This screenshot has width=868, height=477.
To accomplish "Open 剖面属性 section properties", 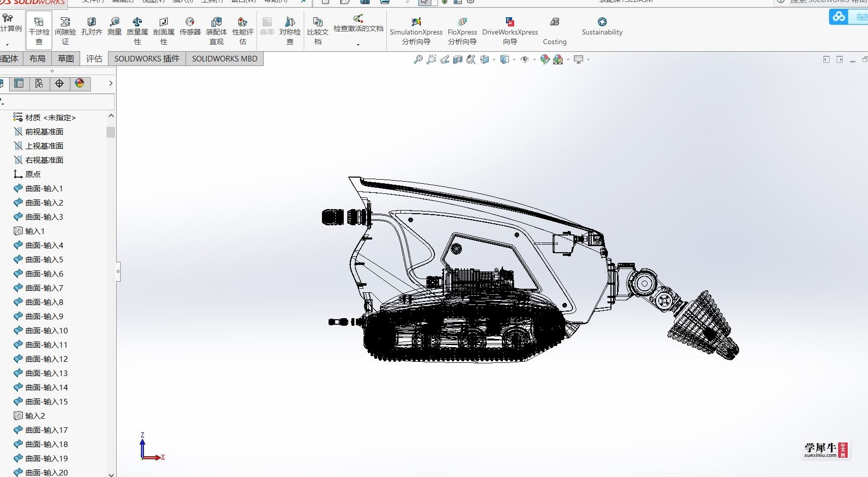I will coord(164,30).
